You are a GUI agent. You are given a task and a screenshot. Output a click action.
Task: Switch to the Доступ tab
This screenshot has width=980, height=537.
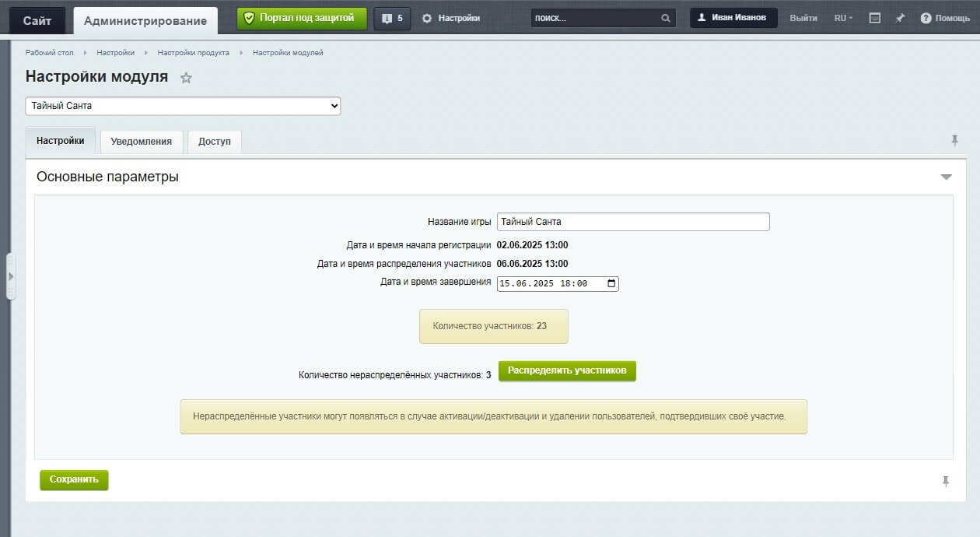pos(215,142)
